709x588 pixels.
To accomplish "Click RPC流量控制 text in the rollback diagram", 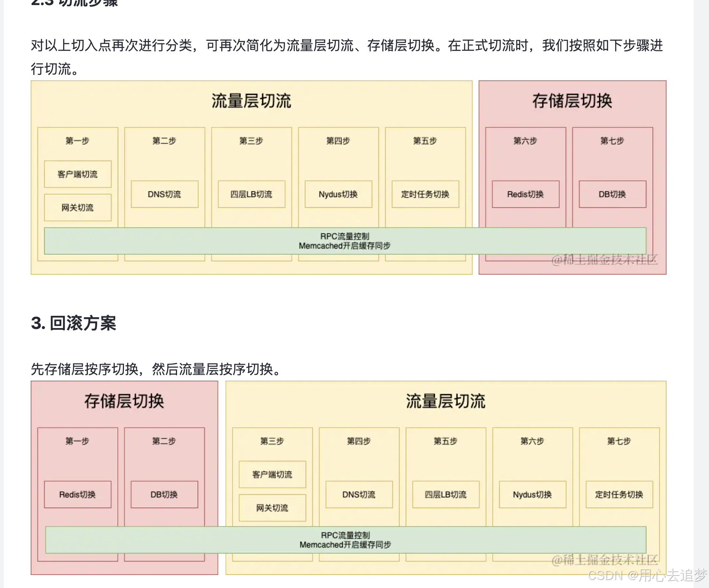I will 346,535.
